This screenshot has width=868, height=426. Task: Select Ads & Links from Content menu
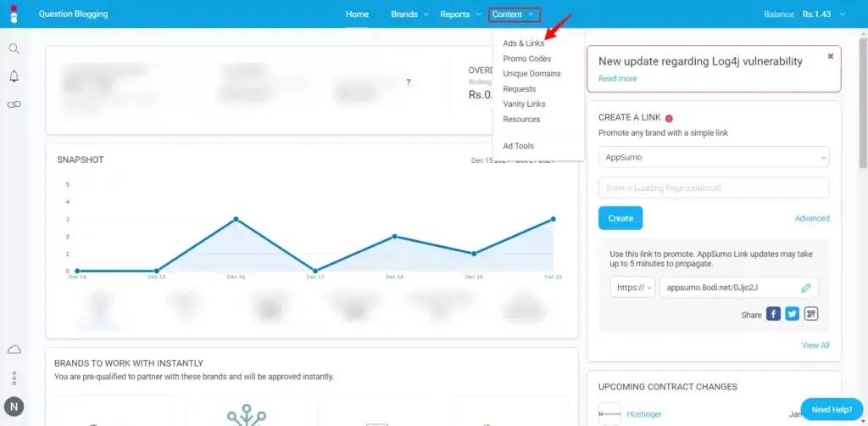click(523, 43)
